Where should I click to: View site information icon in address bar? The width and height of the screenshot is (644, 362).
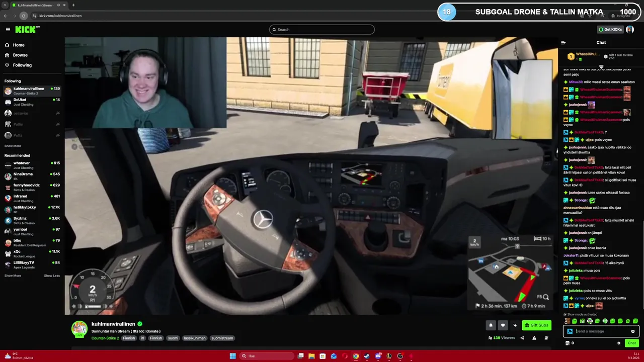[34, 16]
